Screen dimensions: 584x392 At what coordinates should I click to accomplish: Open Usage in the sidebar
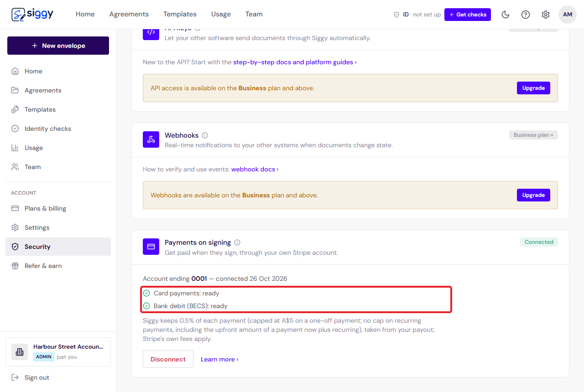coord(58,148)
